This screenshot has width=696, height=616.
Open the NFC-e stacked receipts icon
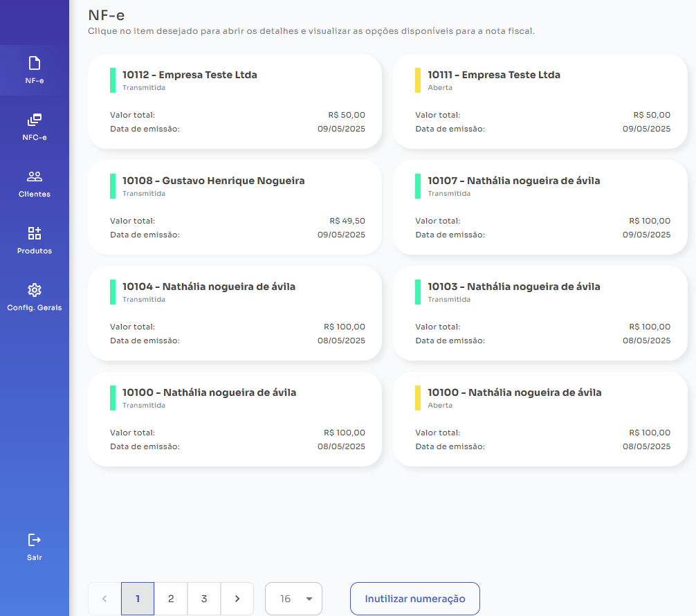coord(34,120)
